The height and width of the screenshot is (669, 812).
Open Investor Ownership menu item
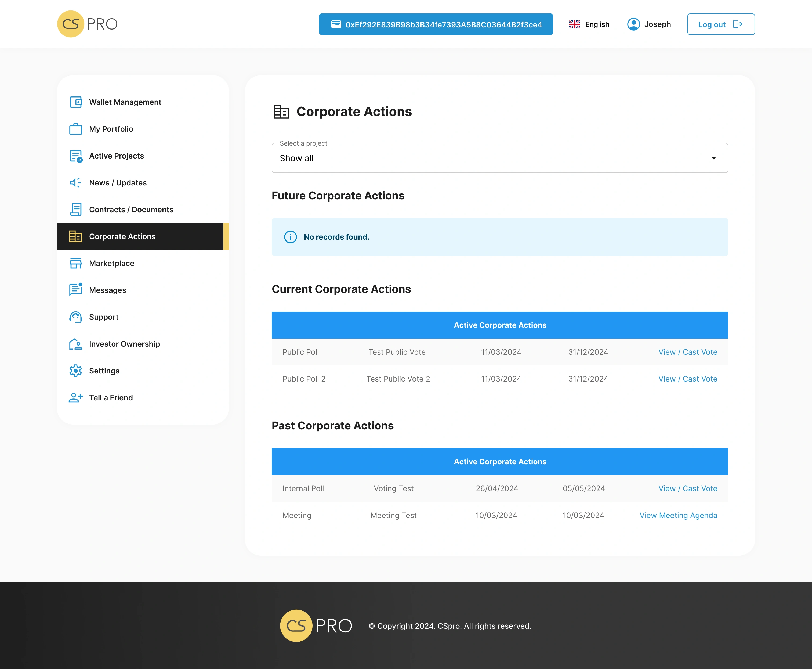[x=124, y=344]
